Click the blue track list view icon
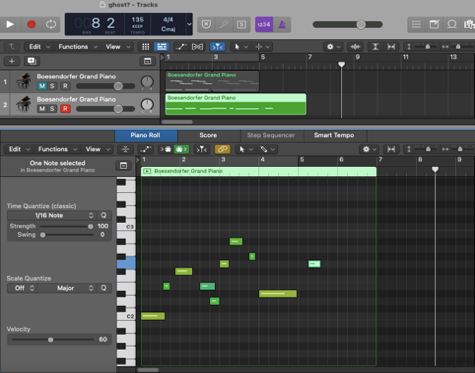 pos(162,47)
